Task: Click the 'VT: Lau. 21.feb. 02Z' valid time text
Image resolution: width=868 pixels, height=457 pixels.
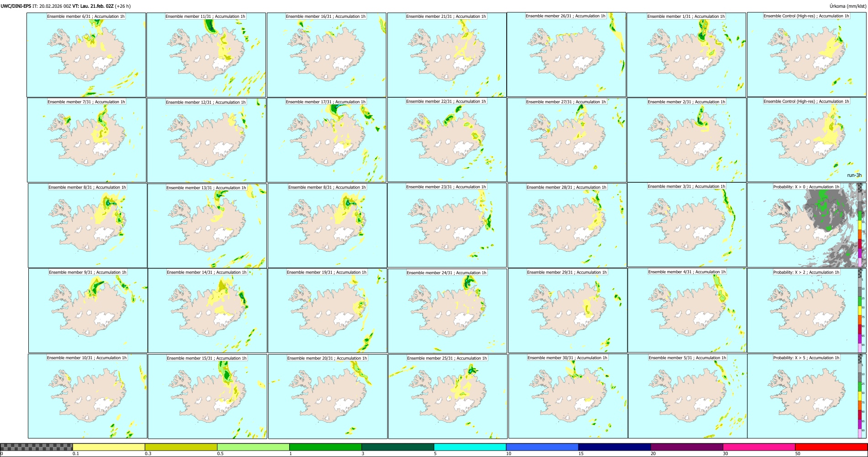Action: click(x=93, y=6)
